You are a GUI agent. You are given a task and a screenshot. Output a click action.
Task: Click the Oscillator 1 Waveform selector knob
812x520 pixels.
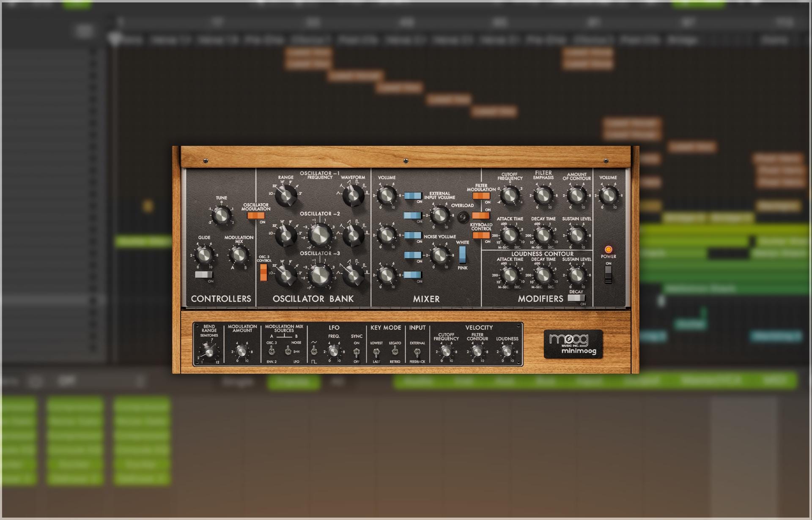click(x=353, y=195)
